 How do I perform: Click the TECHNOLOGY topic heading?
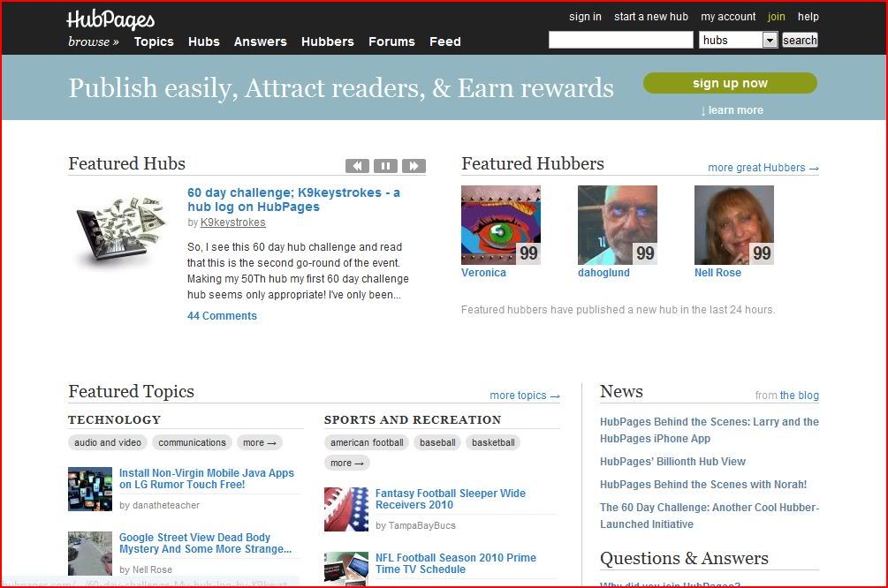pos(114,420)
